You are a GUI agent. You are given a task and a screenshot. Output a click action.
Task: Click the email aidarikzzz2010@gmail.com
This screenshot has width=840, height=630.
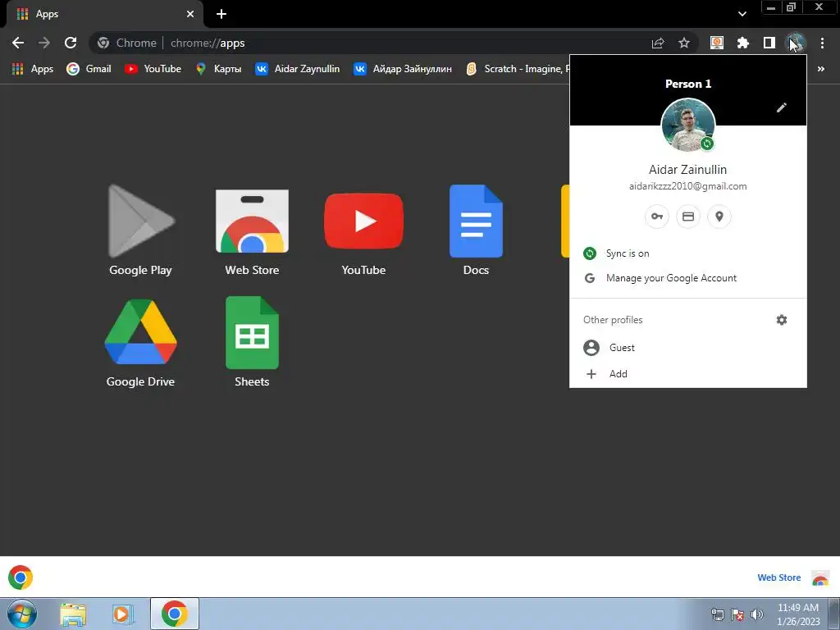[688, 186]
